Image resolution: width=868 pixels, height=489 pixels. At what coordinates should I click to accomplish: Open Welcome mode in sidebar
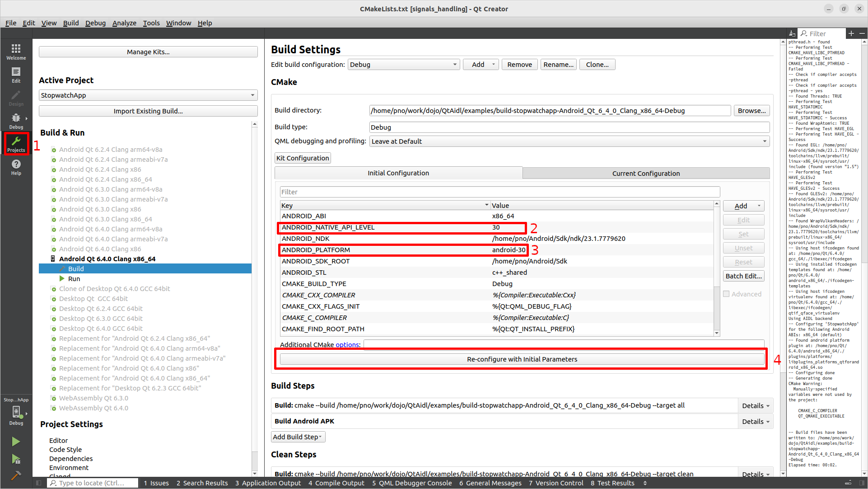click(16, 51)
